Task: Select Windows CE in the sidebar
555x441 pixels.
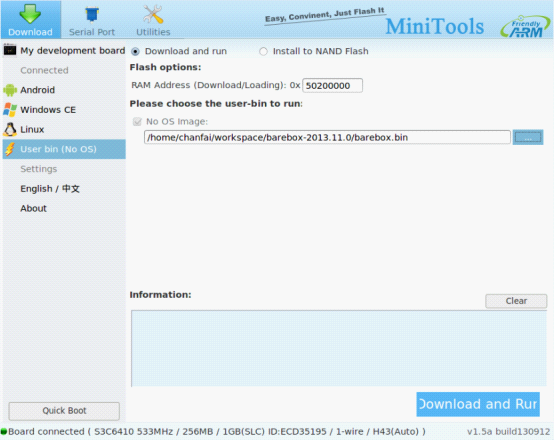Action: click(64, 110)
